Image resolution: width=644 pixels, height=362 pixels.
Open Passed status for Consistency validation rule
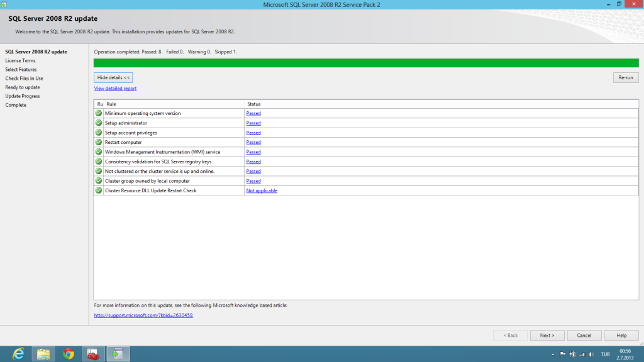253,162
